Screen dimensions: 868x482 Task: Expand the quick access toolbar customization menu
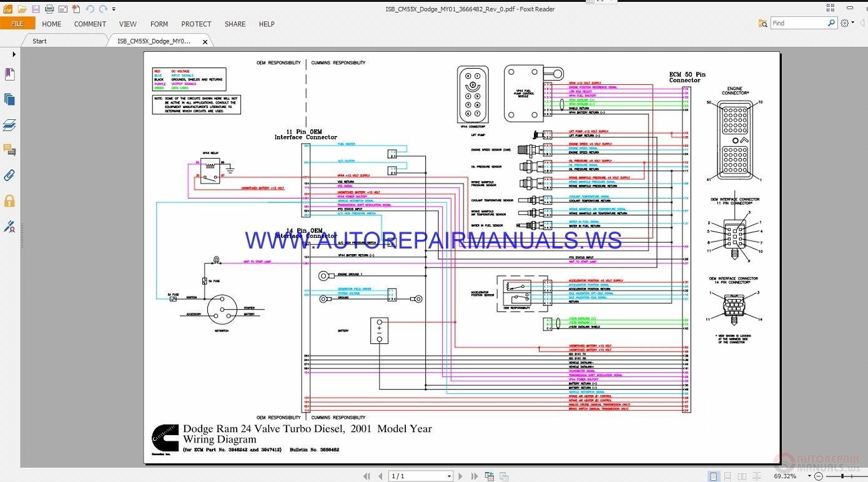(114, 9)
